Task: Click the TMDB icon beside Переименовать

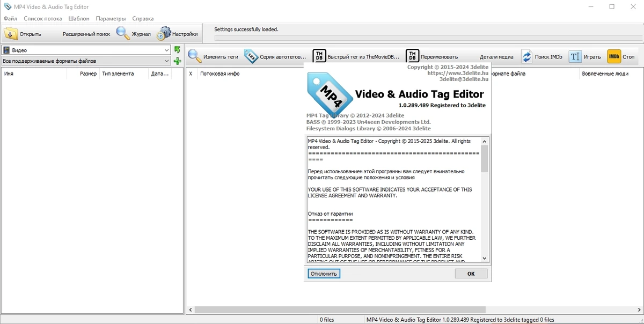Action: [x=412, y=56]
